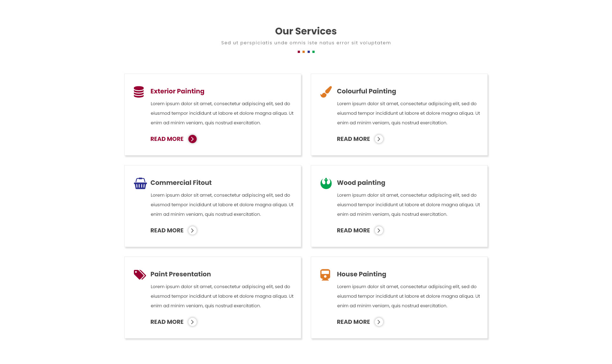
Task: Click READ MORE under Exterior Painting
Action: (167, 139)
